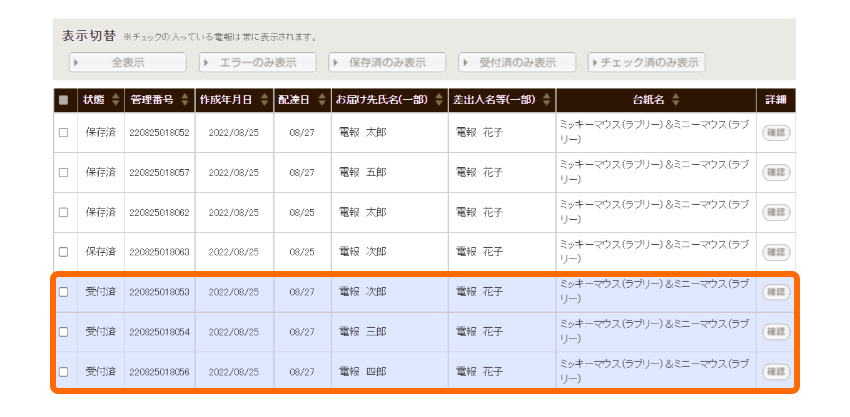Check the row with number 220825018056
This screenshot has height=417, width=850.
(x=63, y=372)
